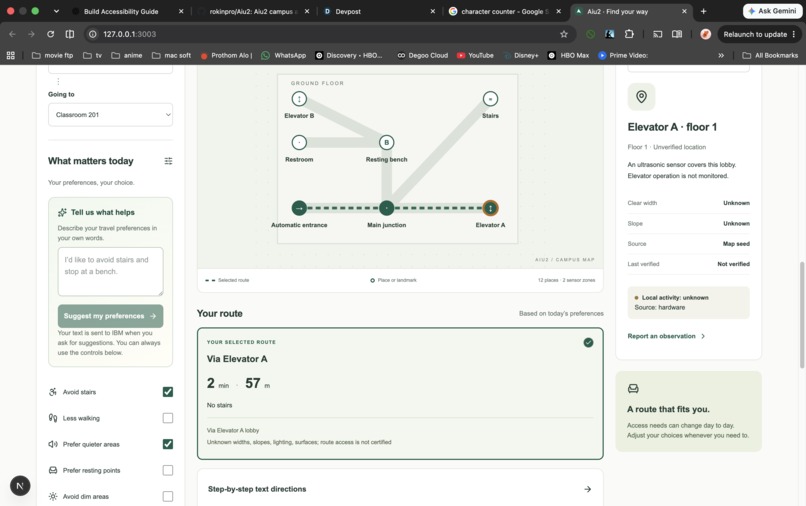Open Chrome three-dot menu beside Relaunch
Image resolution: width=806 pixels, height=506 pixels.
coord(794,34)
